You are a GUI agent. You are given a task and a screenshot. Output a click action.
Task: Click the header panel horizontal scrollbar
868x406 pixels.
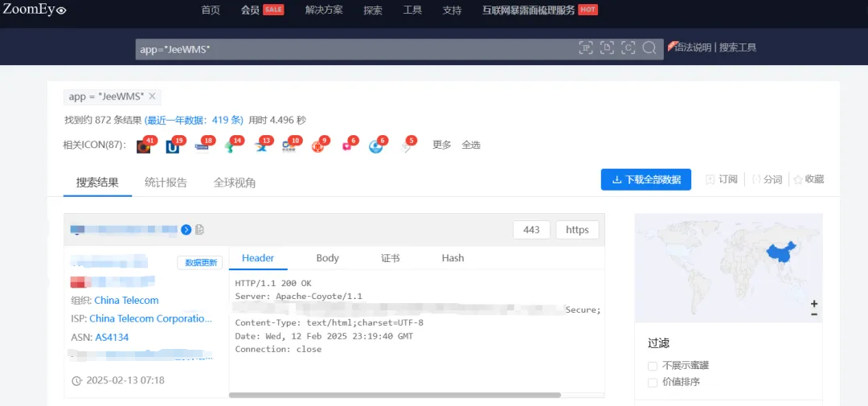click(x=395, y=395)
